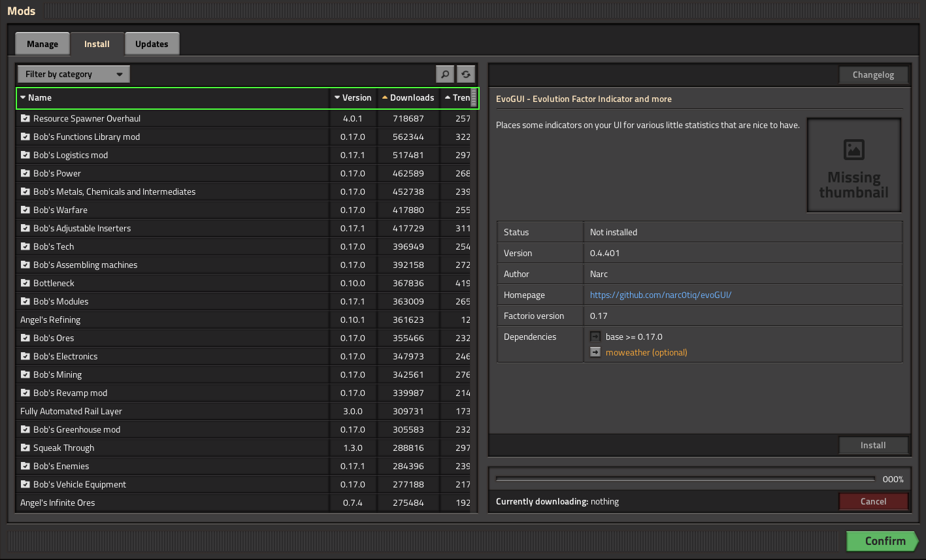The width and height of the screenshot is (926, 560).
Task: Click installed icon beside Squeak Through
Action: pos(25,448)
